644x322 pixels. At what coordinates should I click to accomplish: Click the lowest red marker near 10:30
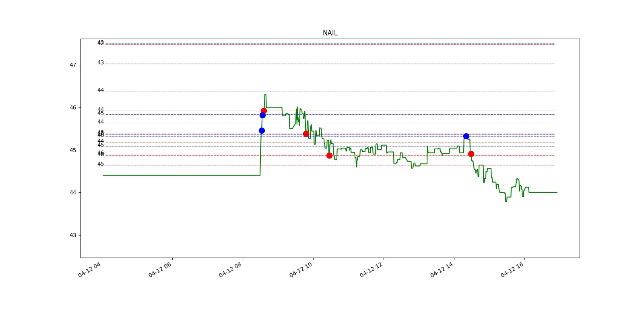(x=329, y=155)
